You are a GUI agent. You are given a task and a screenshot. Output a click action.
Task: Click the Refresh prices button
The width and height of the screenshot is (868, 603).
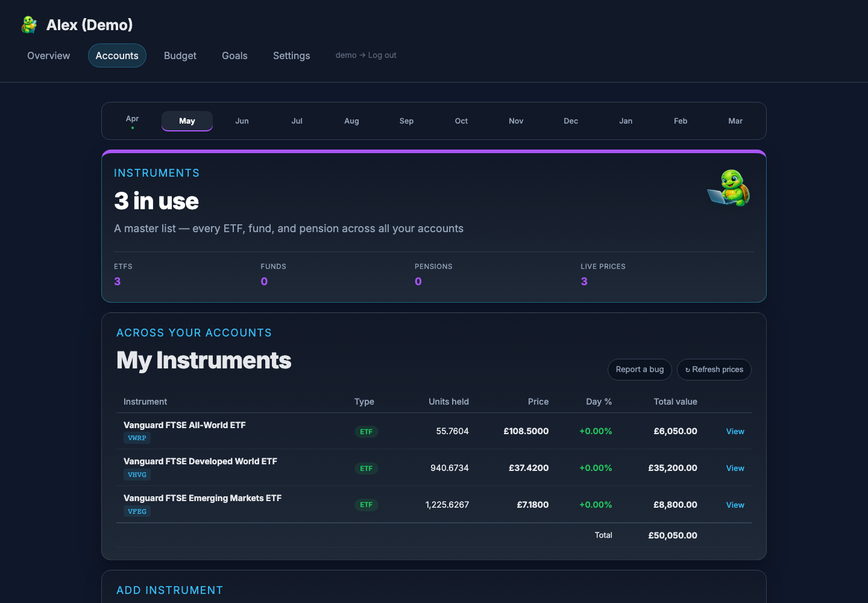click(714, 370)
